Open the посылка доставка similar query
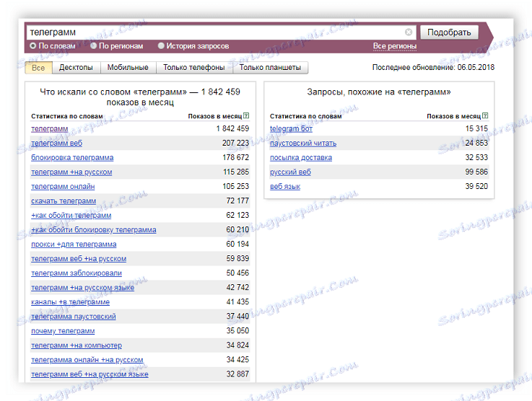Screen dimensions: 532x401 click(301, 158)
